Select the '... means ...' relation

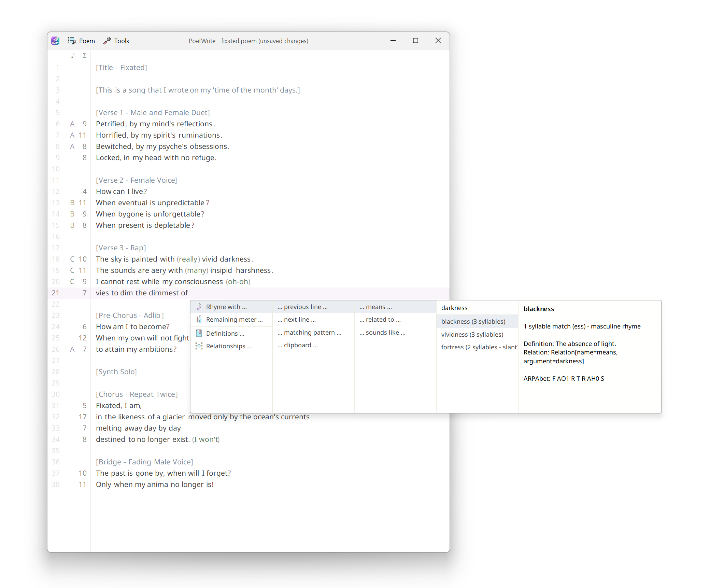tap(395, 307)
